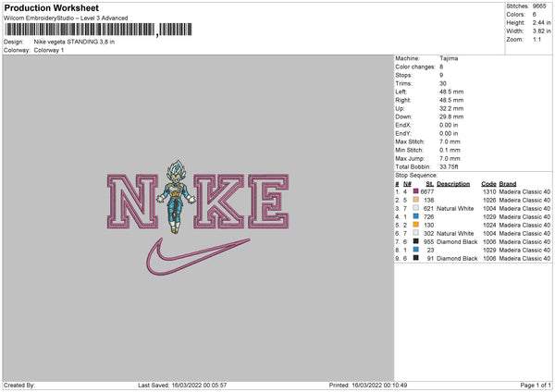Click the Trims value "30"

click(443, 83)
